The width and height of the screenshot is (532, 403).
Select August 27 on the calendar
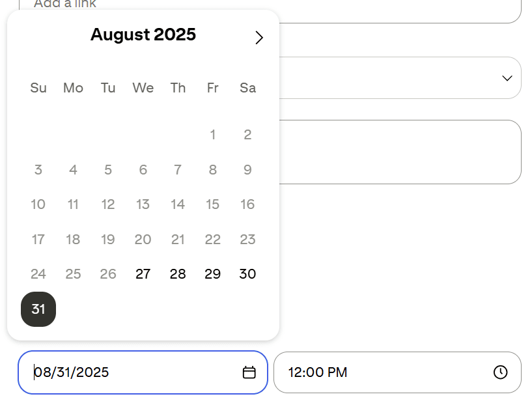coord(143,274)
